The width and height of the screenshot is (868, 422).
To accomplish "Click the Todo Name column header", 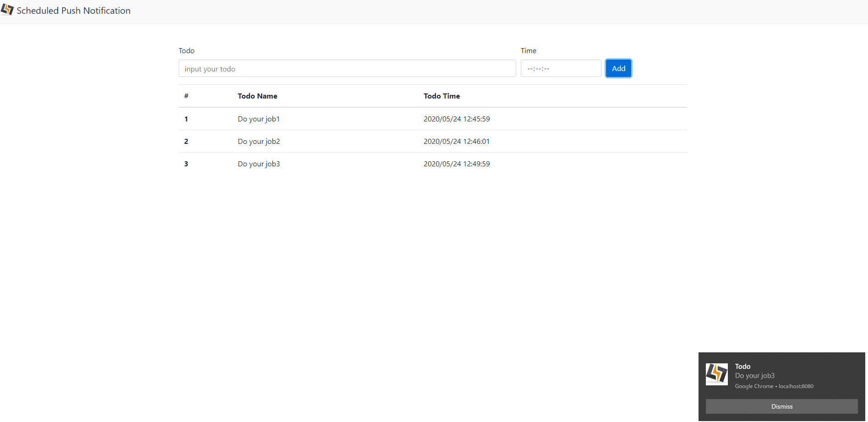I will click(257, 96).
